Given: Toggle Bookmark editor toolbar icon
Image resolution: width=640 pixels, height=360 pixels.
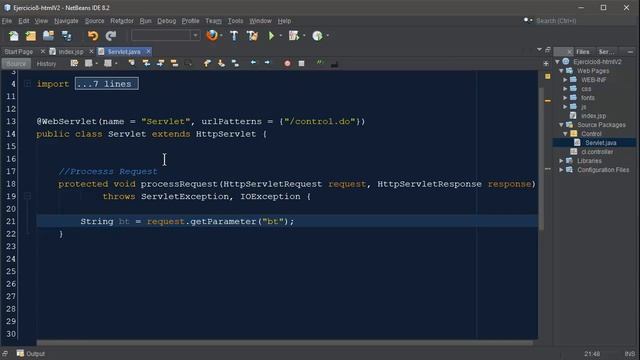Looking at the screenshot, I should [x=236, y=63].
